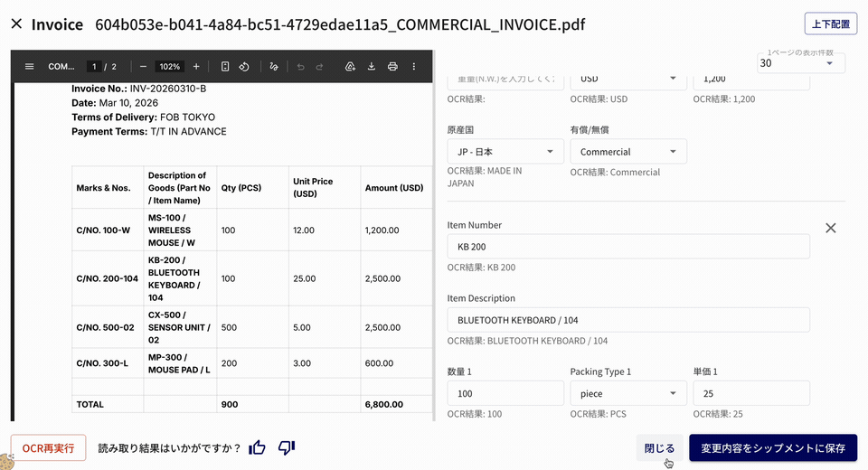Screen dimensions: 868x470
Task: Open the PDF viewer more actions menu
Action: pyautogui.click(x=414, y=67)
